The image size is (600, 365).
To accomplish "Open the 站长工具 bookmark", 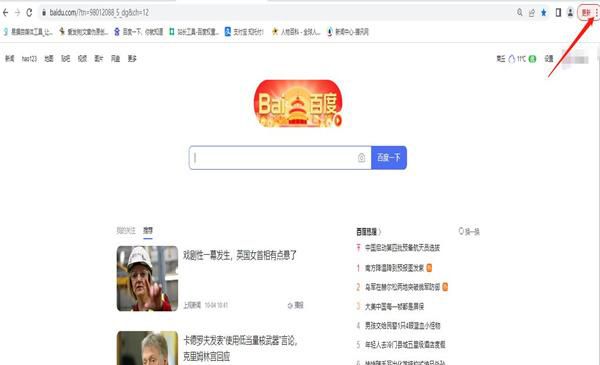I will click(x=194, y=32).
